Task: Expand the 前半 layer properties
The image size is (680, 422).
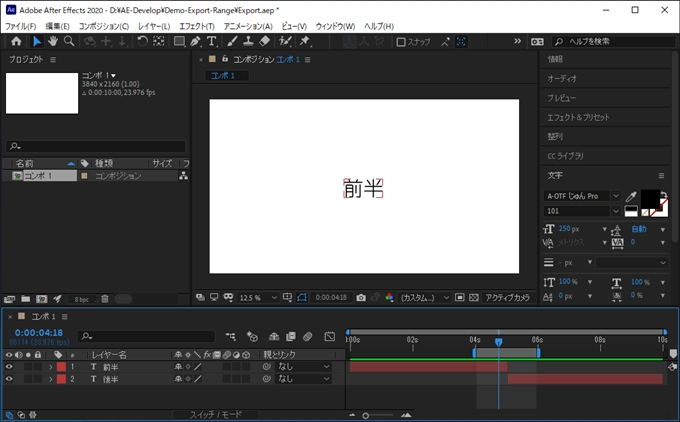Action: pyautogui.click(x=50, y=367)
